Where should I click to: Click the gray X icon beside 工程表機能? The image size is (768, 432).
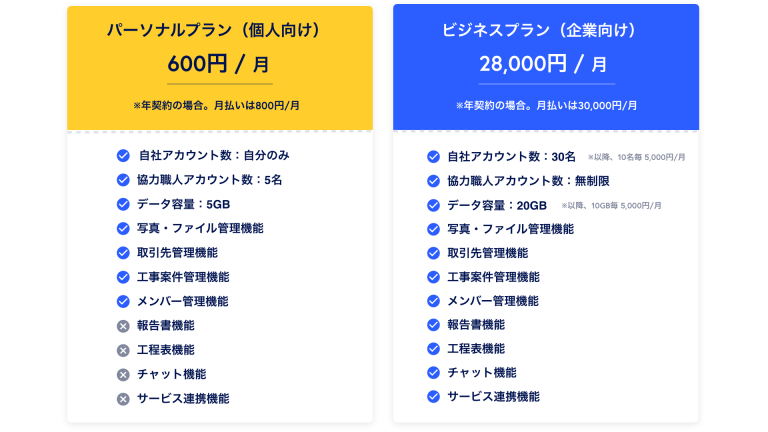coord(123,351)
